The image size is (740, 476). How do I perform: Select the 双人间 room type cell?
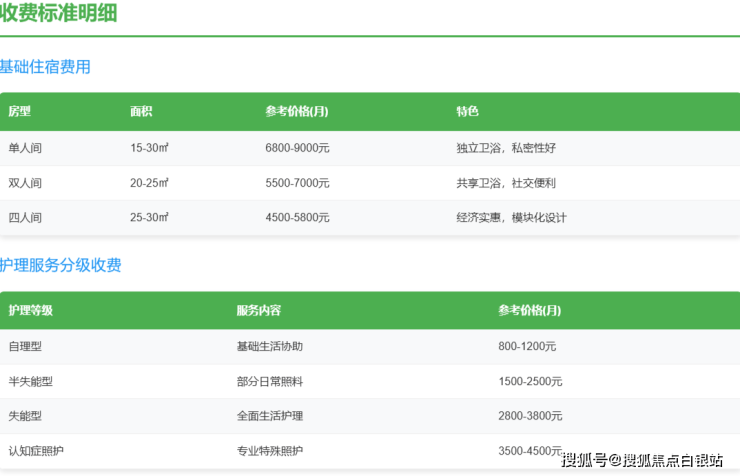pos(25,183)
